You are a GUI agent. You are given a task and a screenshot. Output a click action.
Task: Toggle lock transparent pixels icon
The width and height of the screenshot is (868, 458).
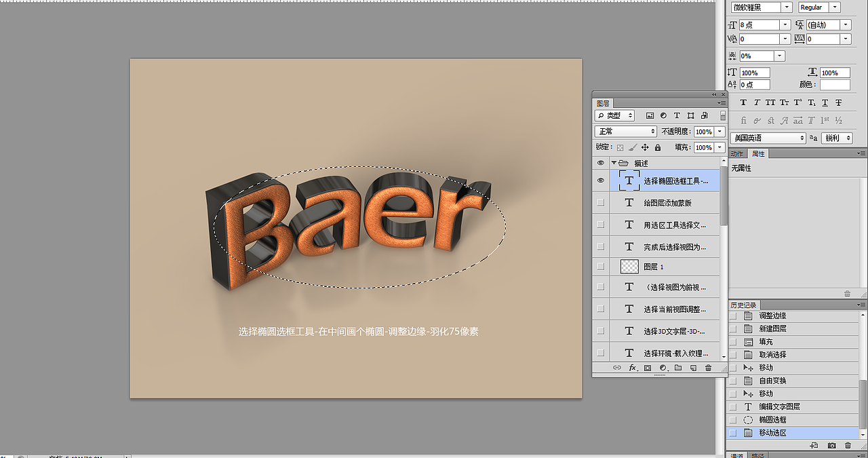coord(620,147)
